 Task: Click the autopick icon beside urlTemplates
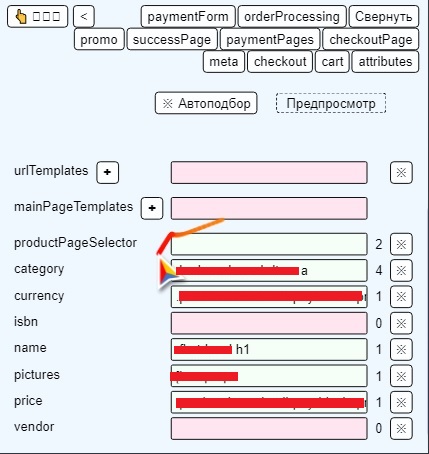point(401,172)
